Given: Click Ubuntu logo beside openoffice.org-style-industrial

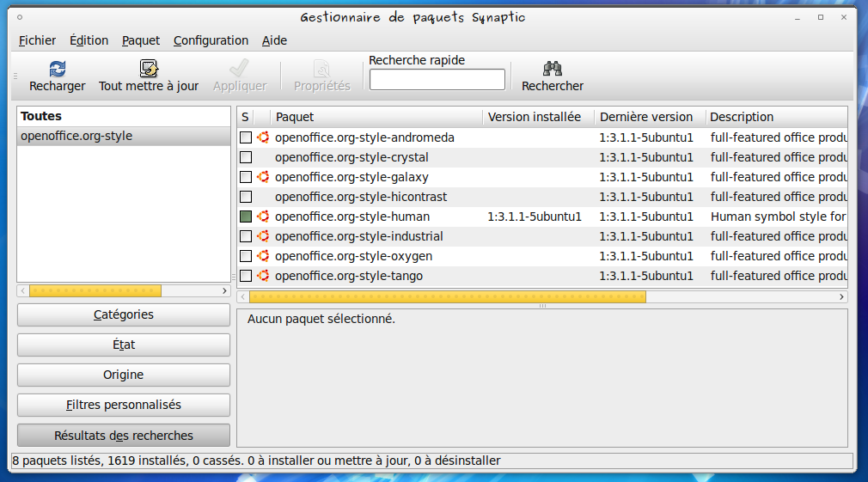Looking at the screenshot, I should point(263,236).
